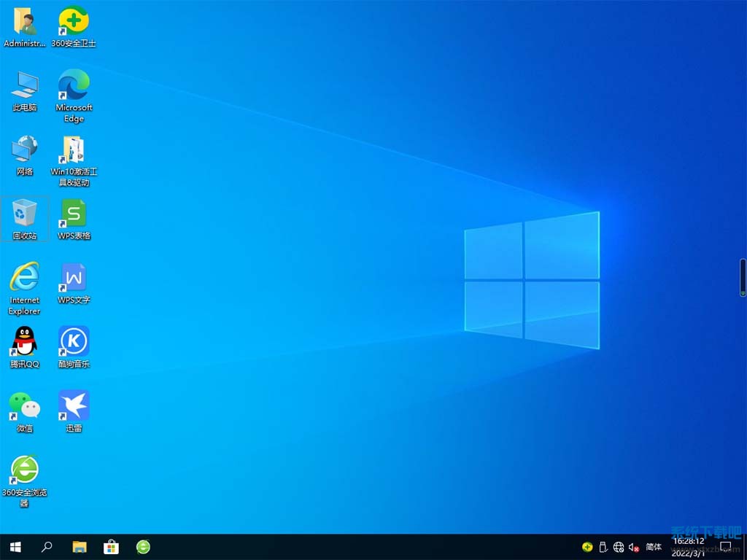Select the WPS表格 spreadsheet shortcut
This screenshot has height=560, width=747.
(74, 214)
